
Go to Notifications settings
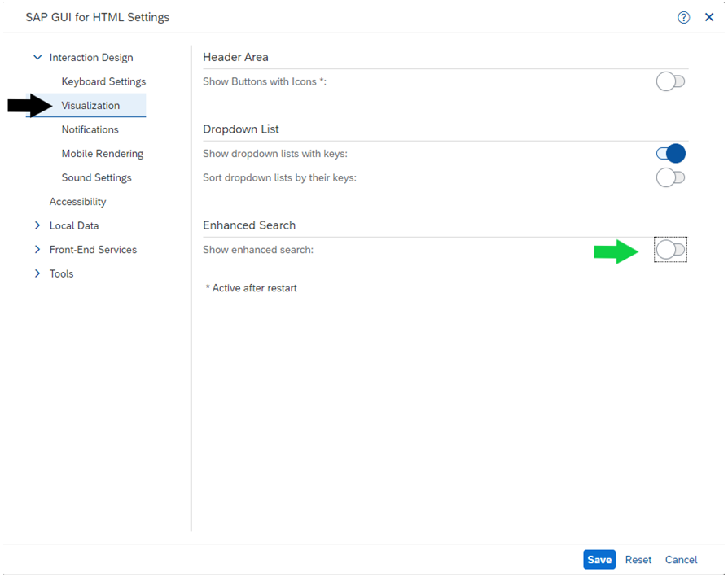point(90,129)
